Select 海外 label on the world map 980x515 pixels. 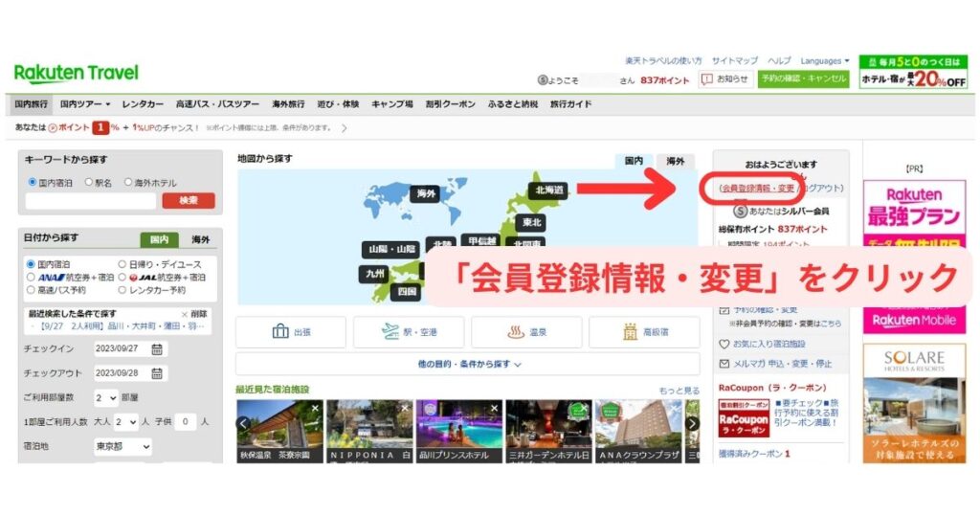point(426,193)
